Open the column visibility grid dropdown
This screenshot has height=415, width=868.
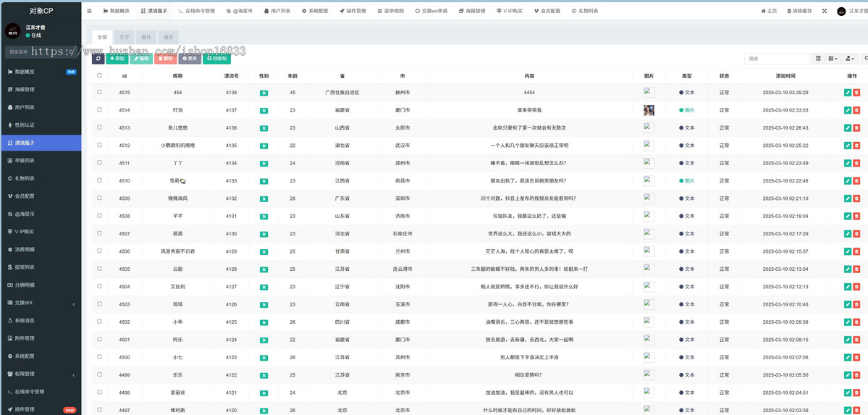click(833, 58)
